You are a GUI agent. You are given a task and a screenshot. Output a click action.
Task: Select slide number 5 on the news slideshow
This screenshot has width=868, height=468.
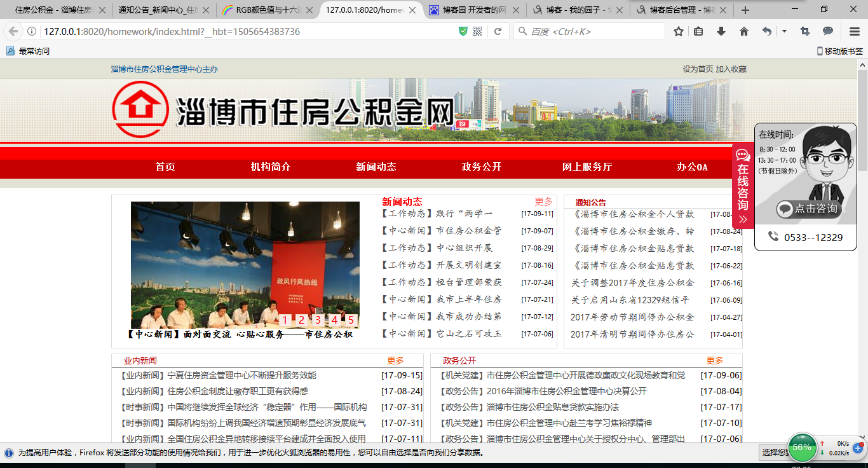(x=351, y=320)
